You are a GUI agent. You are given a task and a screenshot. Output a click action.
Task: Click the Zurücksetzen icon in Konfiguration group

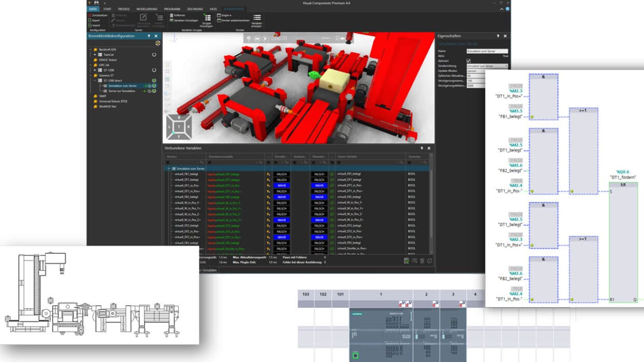[x=90, y=16]
